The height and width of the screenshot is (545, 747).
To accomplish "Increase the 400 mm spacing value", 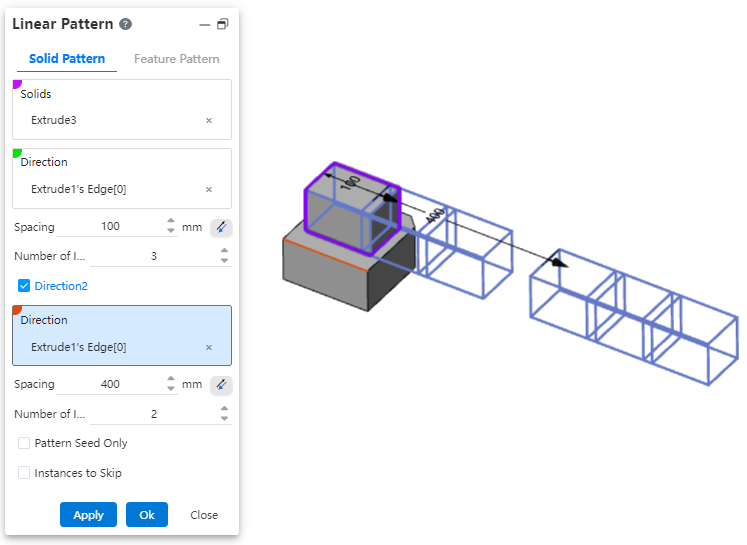I will [171, 380].
